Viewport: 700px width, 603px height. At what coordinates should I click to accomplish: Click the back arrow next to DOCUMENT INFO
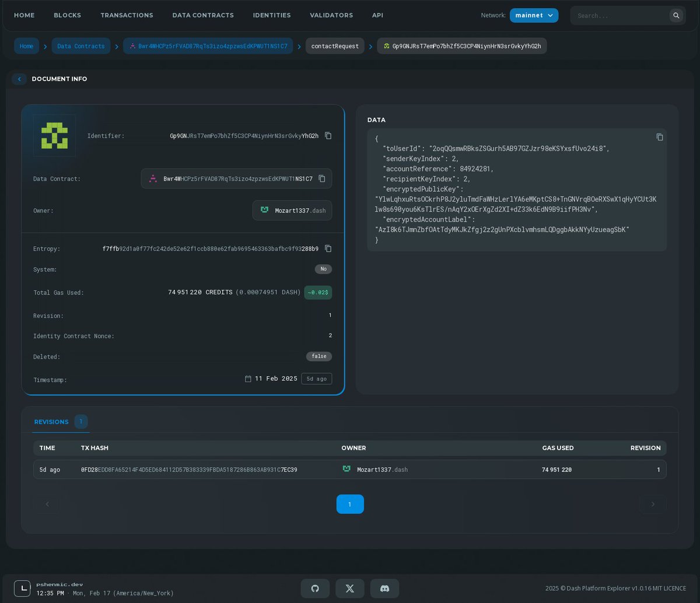coord(19,79)
